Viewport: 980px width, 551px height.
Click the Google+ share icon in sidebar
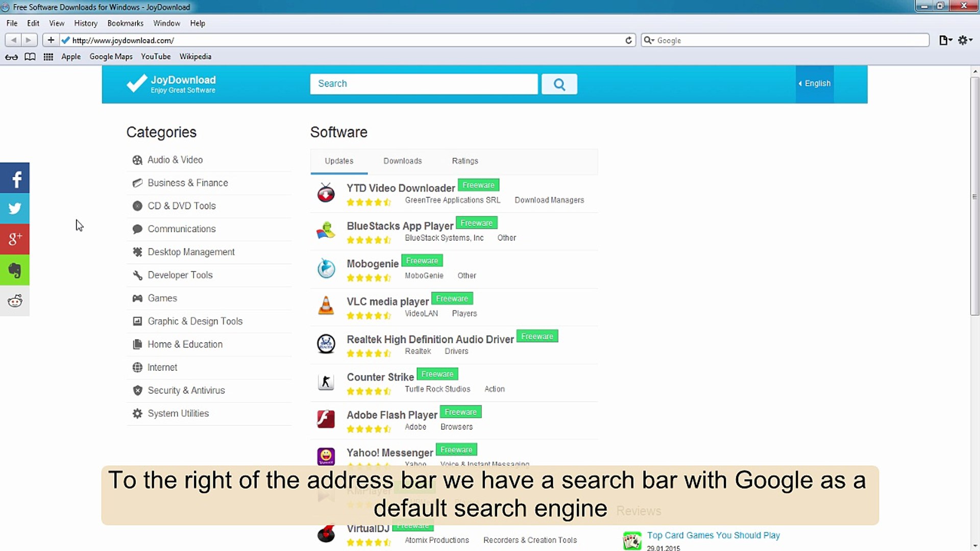tap(15, 239)
